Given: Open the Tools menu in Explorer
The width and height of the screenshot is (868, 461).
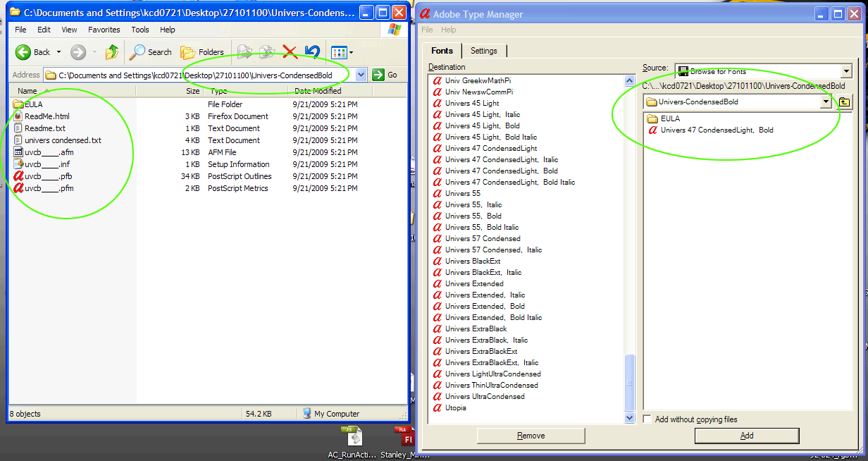Looking at the screenshot, I should (x=140, y=30).
